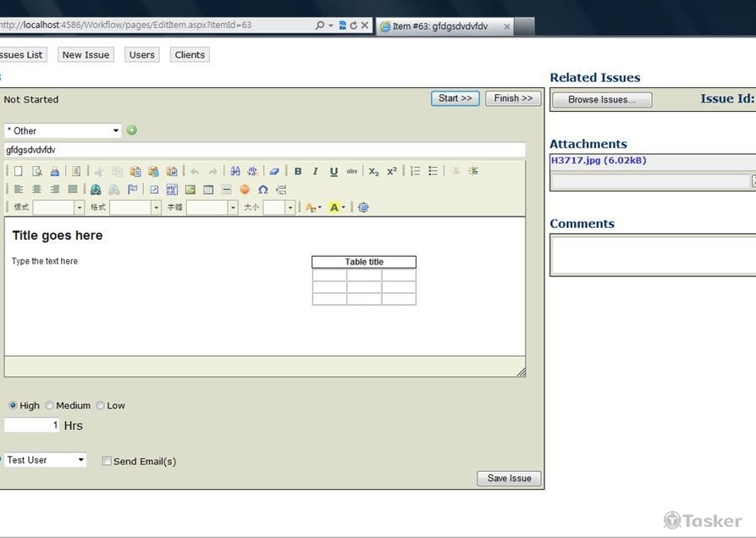Click the green add category icon

[x=131, y=130]
